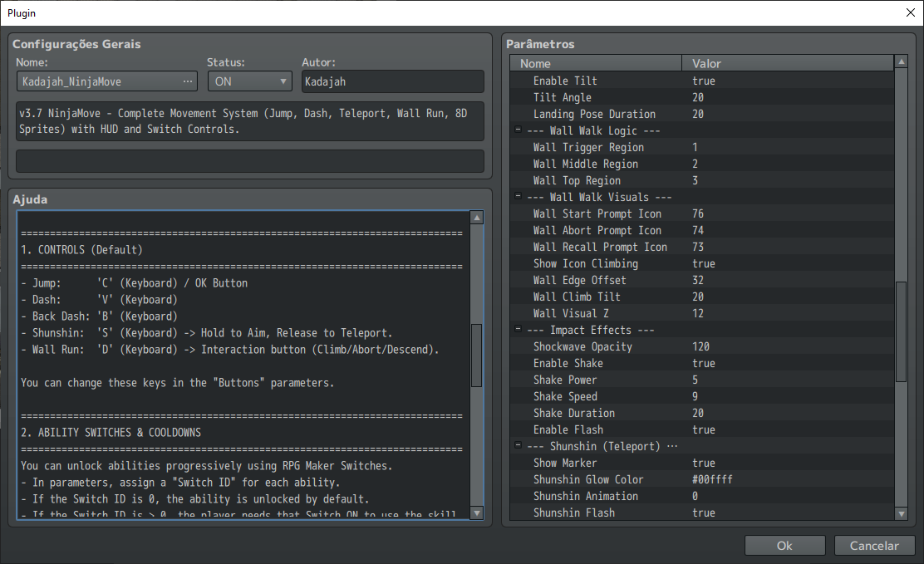Collapse the Impact Effects group

[518, 330]
